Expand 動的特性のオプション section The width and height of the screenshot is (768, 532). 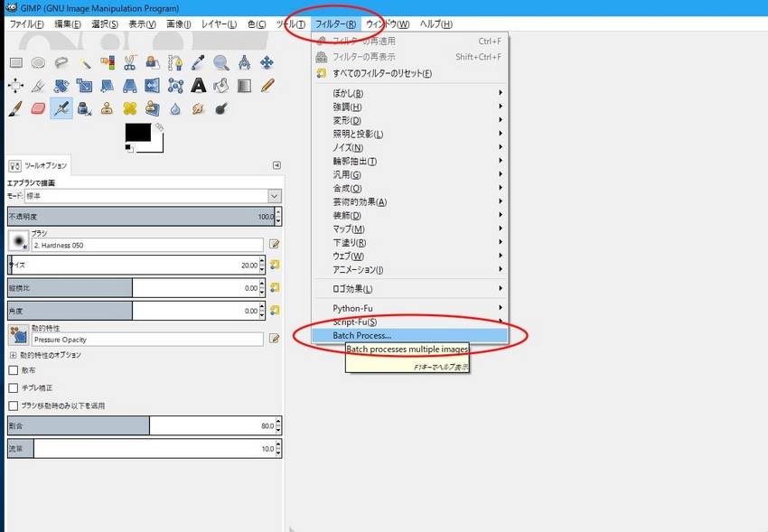14,355
